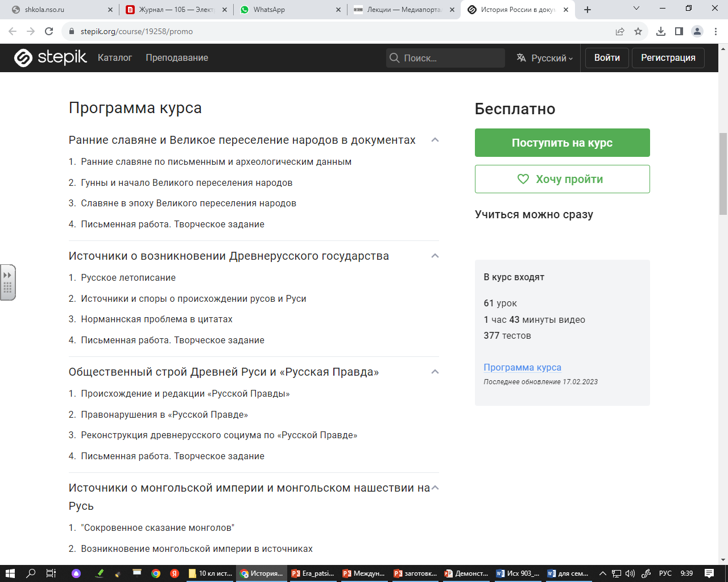Click the share page icon in address bar
The image size is (728, 582).
click(x=620, y=31)
